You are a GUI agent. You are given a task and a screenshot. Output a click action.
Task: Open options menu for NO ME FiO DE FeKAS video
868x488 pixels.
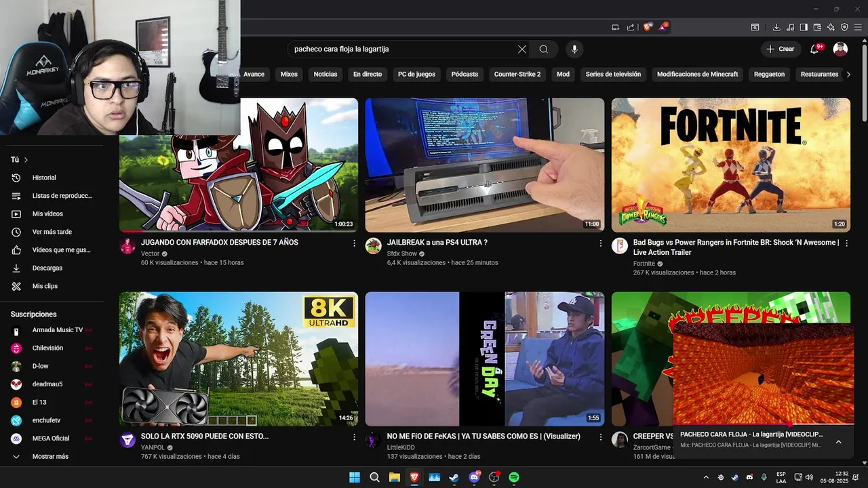(x=600, y=437)
